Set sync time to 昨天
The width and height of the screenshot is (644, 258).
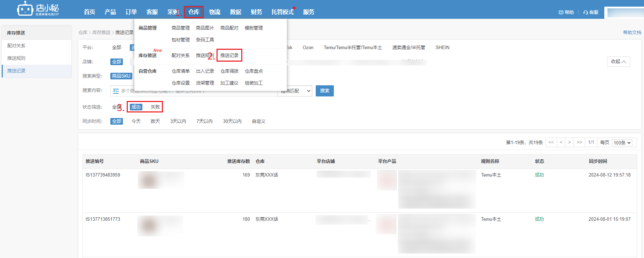pyautogui.click(x=155, y=121)
